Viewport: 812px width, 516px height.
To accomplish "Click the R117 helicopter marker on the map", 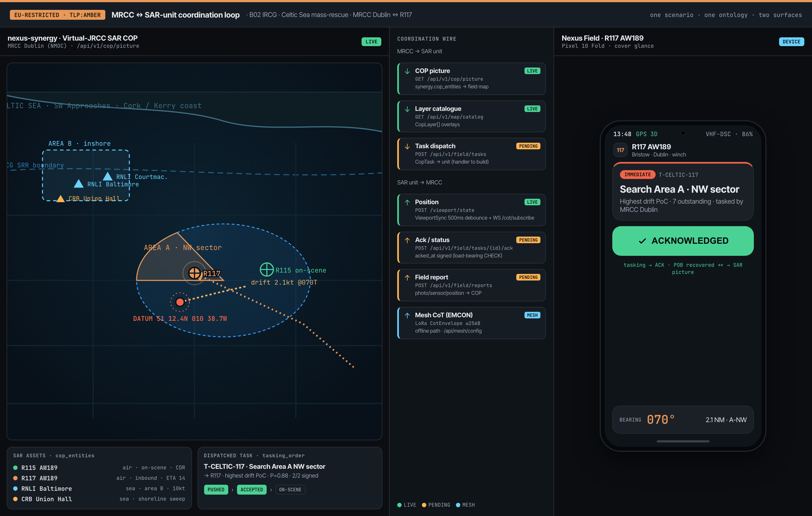I will point(194,273).
